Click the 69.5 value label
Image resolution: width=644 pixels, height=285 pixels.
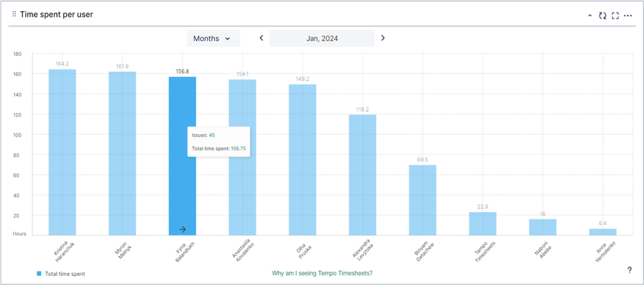tap(423, 159)
